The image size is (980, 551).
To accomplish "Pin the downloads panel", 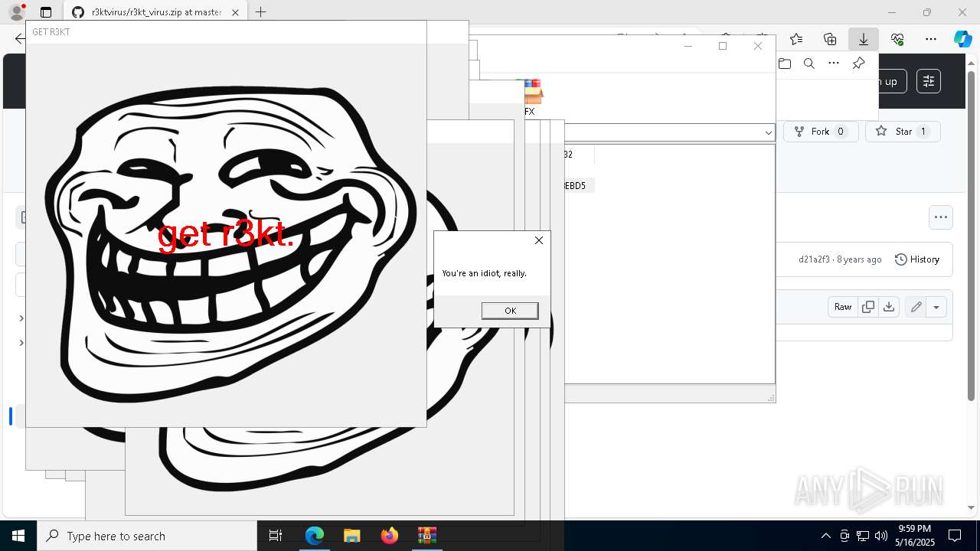I will coord(858,64).
